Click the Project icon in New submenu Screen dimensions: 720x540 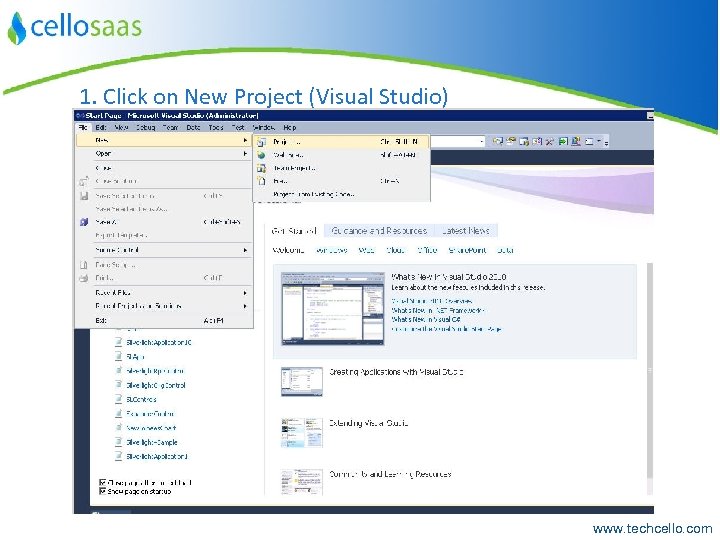(x=261, y=142)
